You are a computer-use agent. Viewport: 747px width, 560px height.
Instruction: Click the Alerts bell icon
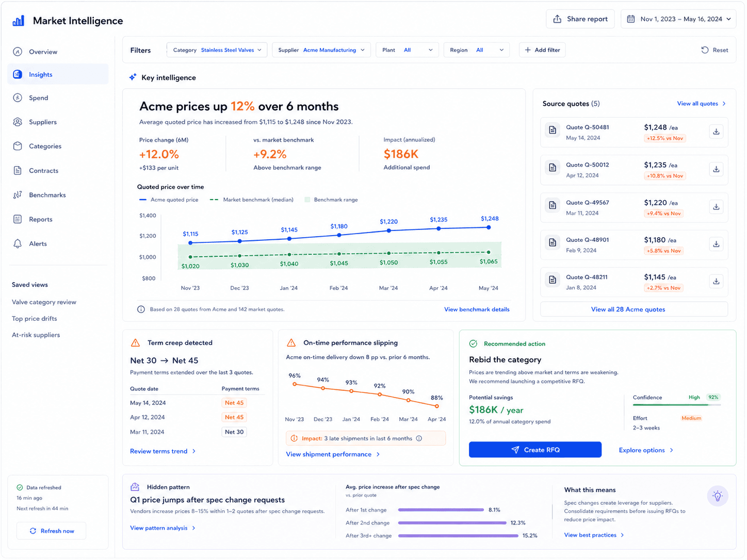pyautogui.click(x=18, y=243)
